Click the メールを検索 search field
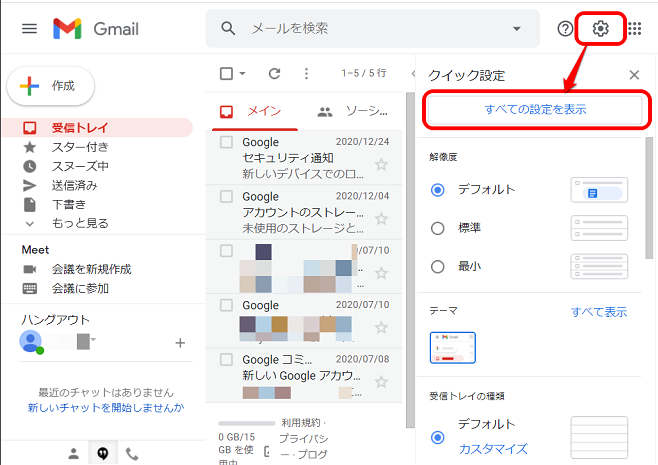Screen dimensions: 658x465 [x=373, y=29]
